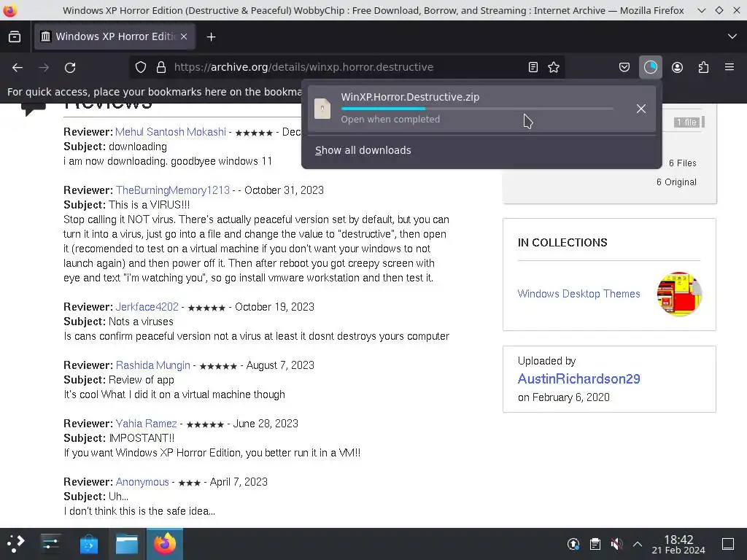Open clipboard tray icon
This screenshot has width=747, height=560.
coord(595,544)
